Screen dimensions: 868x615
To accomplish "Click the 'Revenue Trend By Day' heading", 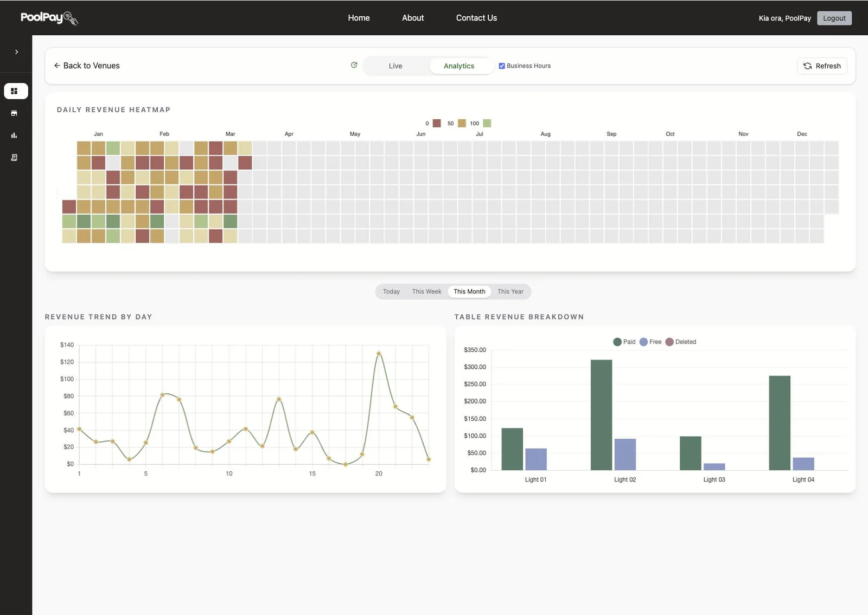I will (x=99, y=317).
